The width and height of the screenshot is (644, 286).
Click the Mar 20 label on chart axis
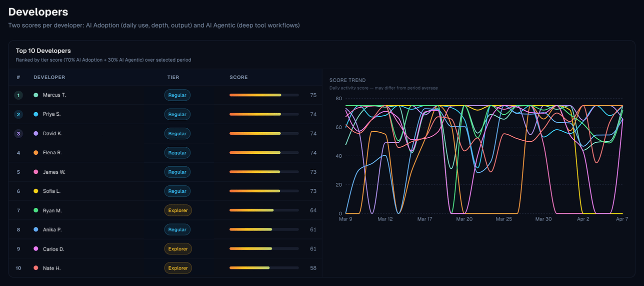[x=464, y=219]
